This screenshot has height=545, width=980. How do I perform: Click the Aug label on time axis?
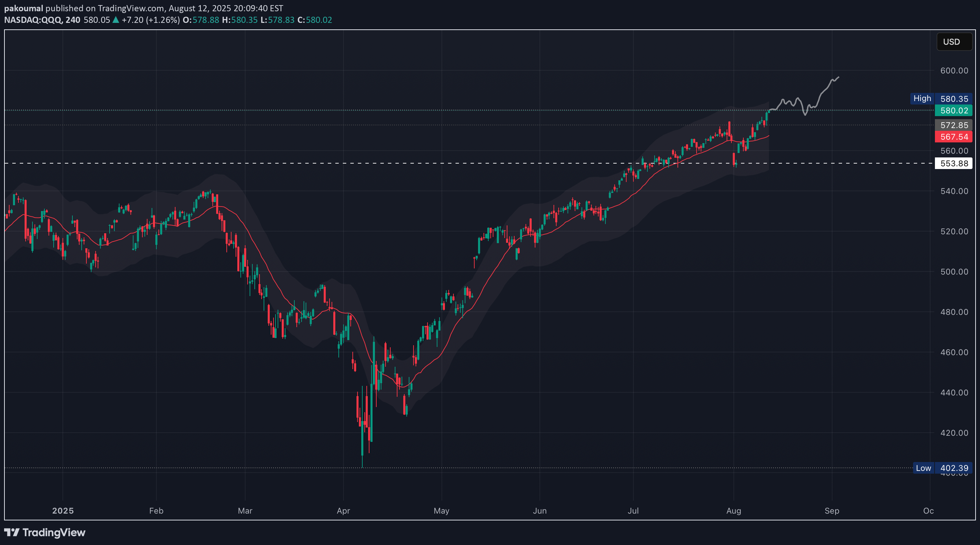[733, 511]
